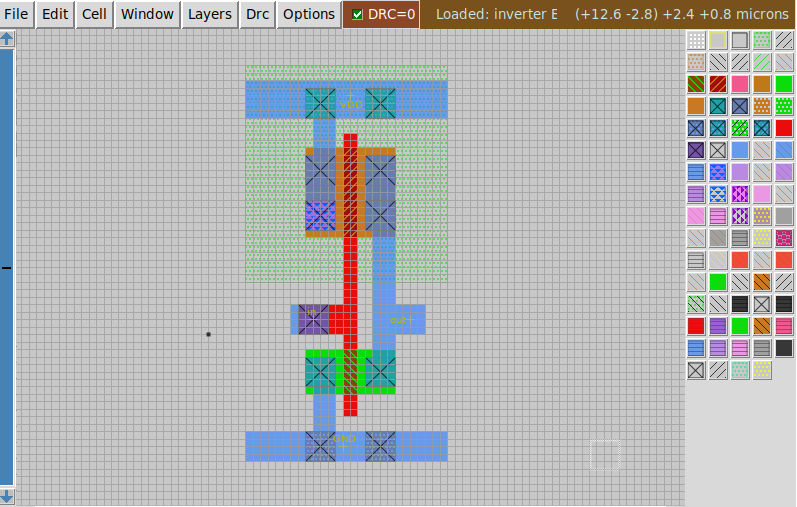This screenshot has height=507, width=797.
Task: Select the mauve layer with yellow dots
Action: tap(762, 216)
